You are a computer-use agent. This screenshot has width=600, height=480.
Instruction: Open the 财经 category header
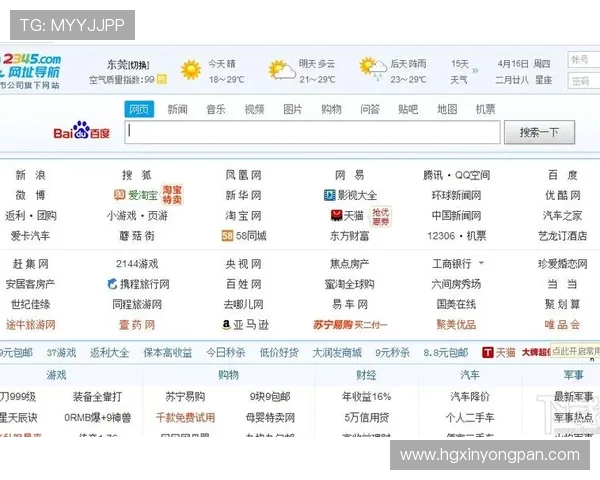click(366, 375)
